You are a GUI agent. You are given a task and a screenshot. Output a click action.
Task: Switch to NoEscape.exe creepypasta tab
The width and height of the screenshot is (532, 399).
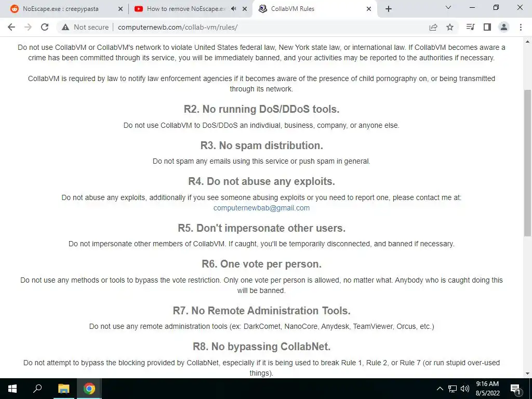pos(67,9)
